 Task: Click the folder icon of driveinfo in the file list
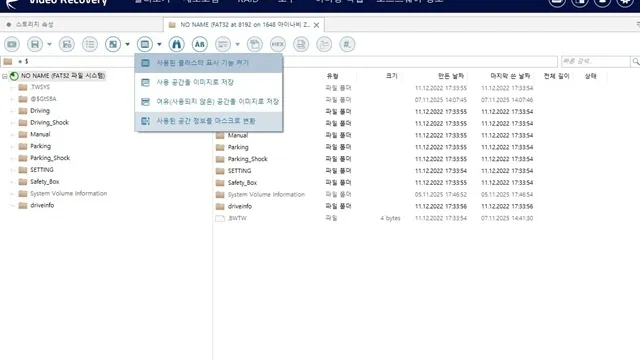(220, 207)
